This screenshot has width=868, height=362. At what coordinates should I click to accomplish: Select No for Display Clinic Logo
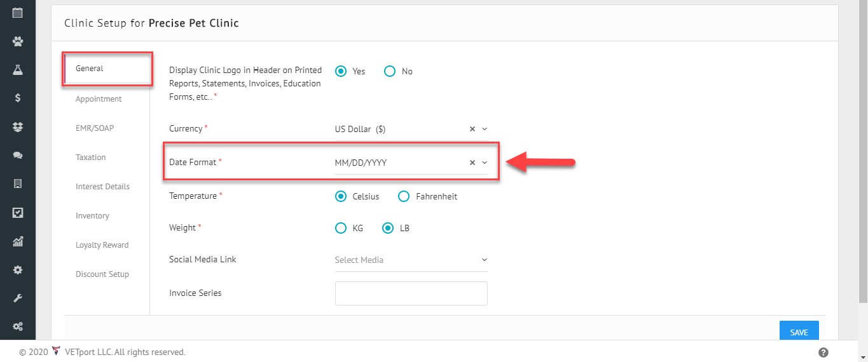click(390, 71)
